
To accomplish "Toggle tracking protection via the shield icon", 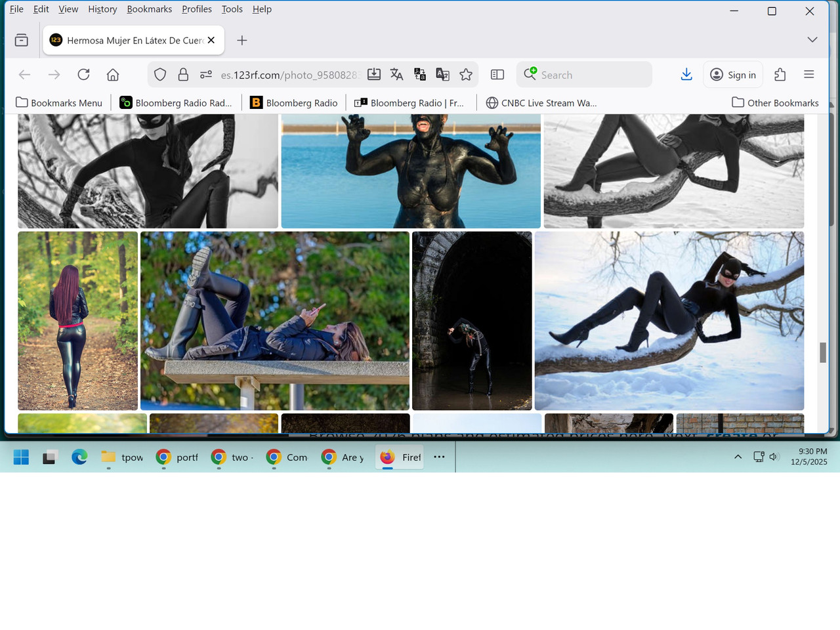I will point(159,74).
